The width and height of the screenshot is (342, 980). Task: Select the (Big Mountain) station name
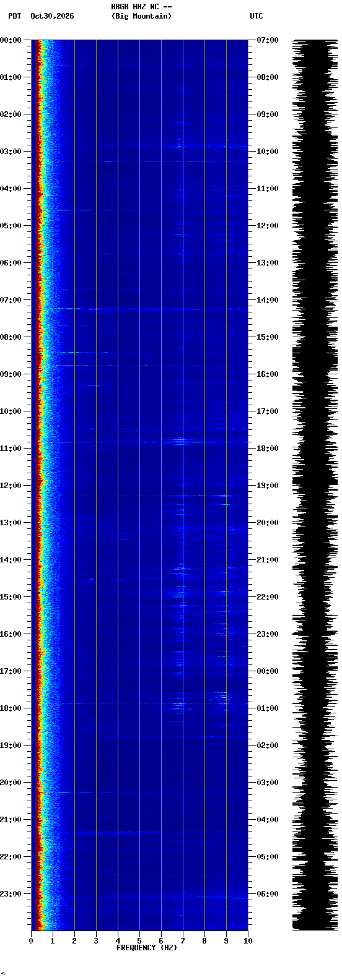point(141,16)
